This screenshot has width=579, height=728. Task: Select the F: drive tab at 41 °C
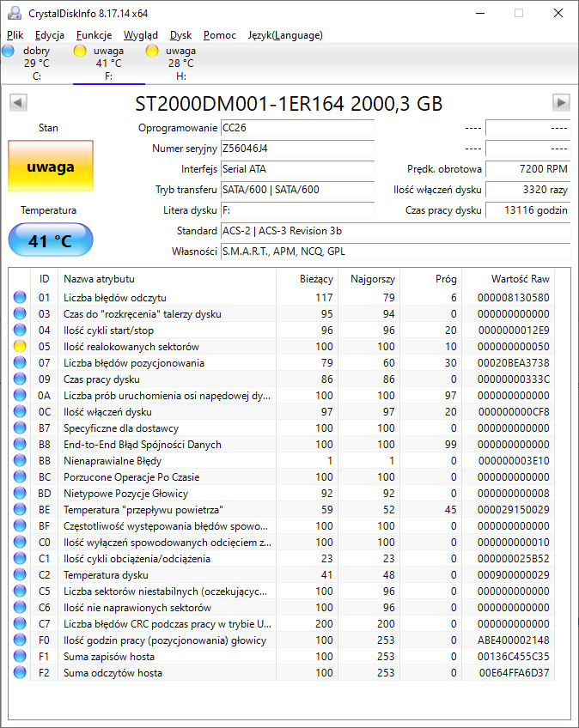pyautogui.click(x=109, y=64)
